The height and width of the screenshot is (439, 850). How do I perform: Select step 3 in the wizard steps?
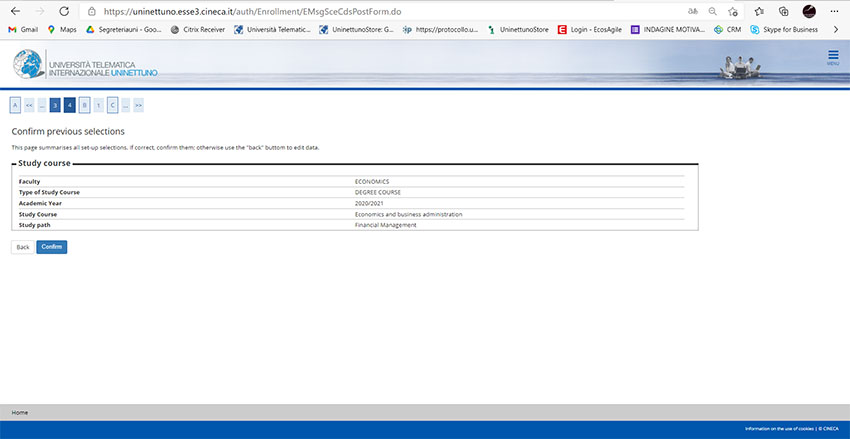tap(56, 105)
